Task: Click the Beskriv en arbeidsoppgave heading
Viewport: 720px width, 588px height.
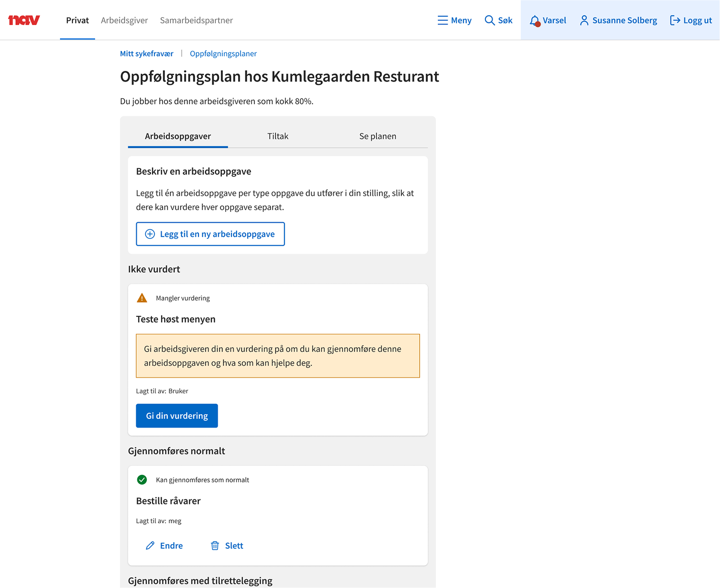Action: 194,171
